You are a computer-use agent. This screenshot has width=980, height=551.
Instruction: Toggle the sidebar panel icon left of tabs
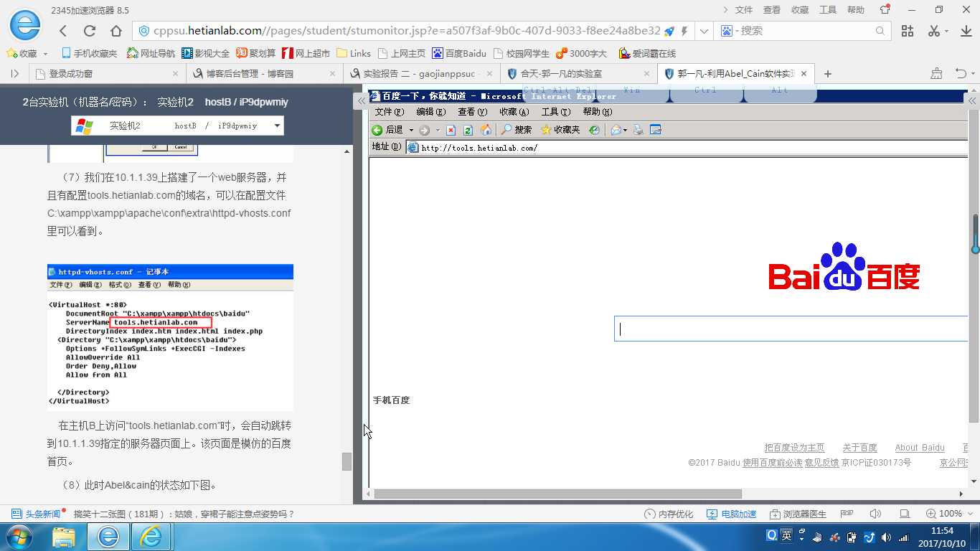[14, 73]
